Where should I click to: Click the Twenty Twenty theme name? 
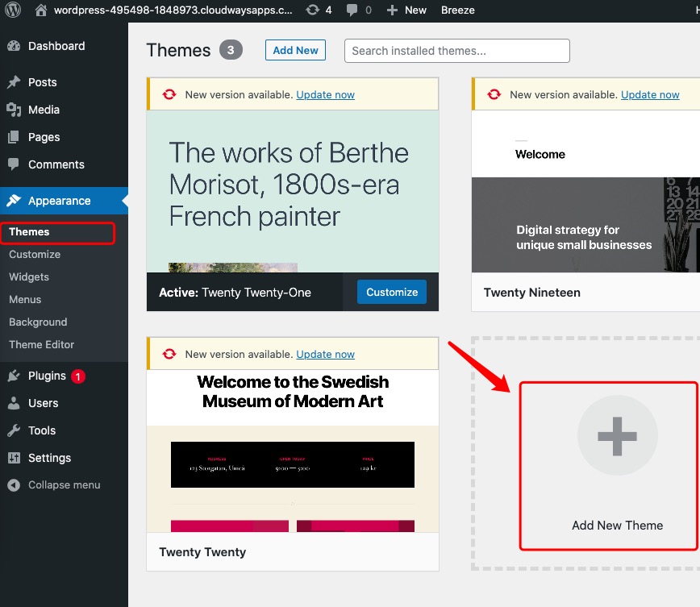pos(202,552)
